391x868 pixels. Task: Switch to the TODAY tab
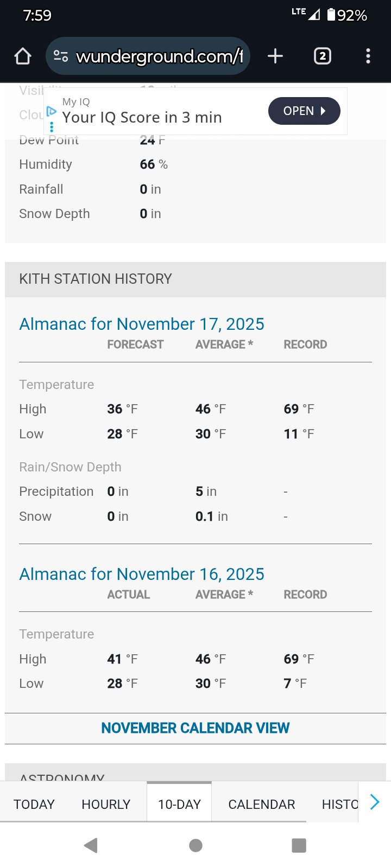(x=34, y=804)
